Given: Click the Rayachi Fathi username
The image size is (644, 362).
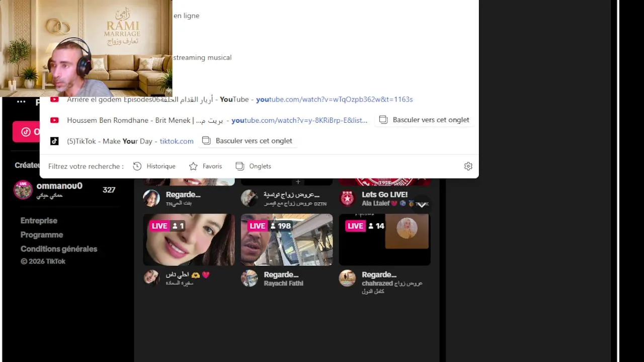Looking at the screenshot, I should pos(284,284).
